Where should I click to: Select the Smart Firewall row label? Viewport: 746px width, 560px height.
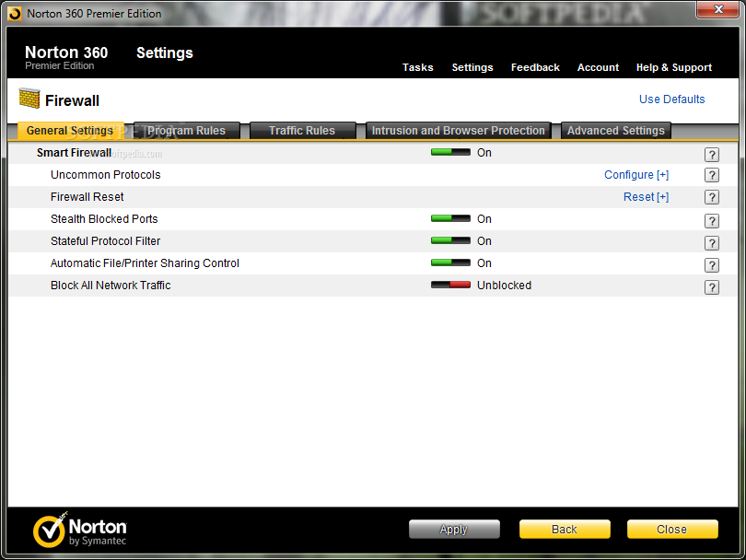75,153
